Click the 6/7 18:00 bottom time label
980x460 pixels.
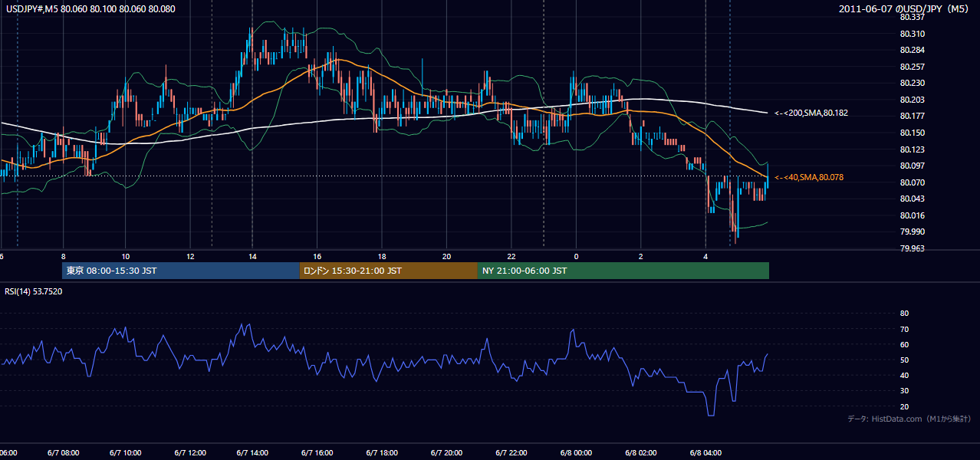pos(381,453)
